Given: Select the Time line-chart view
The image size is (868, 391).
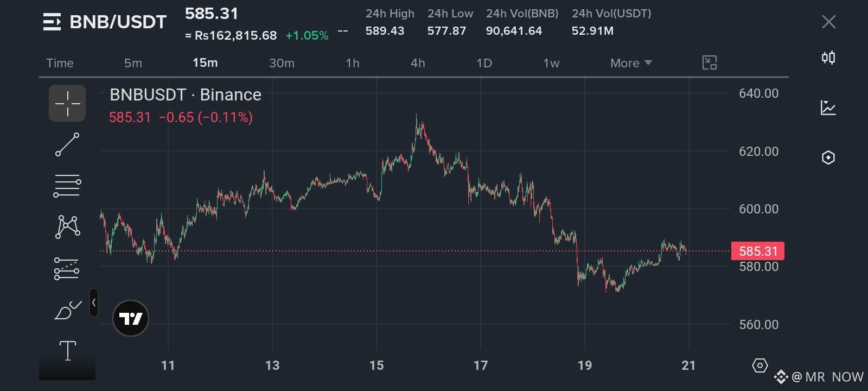Looking at the screenshot, I should tap(60, 63).
